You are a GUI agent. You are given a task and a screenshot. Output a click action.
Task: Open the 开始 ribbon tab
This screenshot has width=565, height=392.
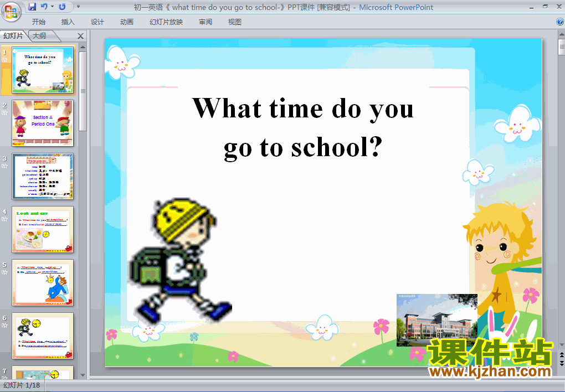click(39, 22)
